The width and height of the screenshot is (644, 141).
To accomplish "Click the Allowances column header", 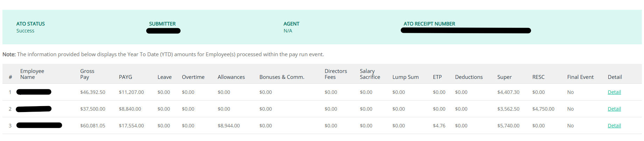I will pos(231,77).
